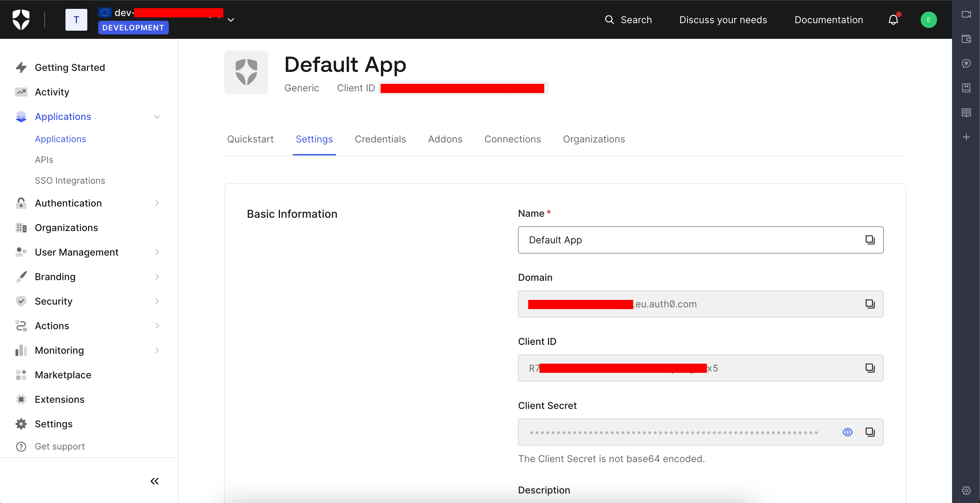
Task: Collapse the Applications section chevron
Action: tap(157, 117)
